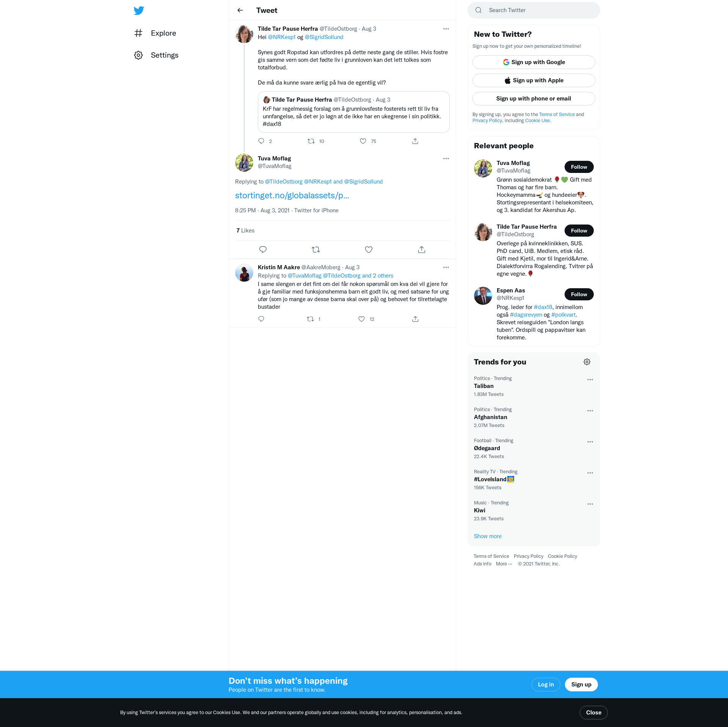This screenshot has height=727, width=728.
Task: Like Kristin M Aakre's reply with 12 likes
Action: click(x=361, y=319)
